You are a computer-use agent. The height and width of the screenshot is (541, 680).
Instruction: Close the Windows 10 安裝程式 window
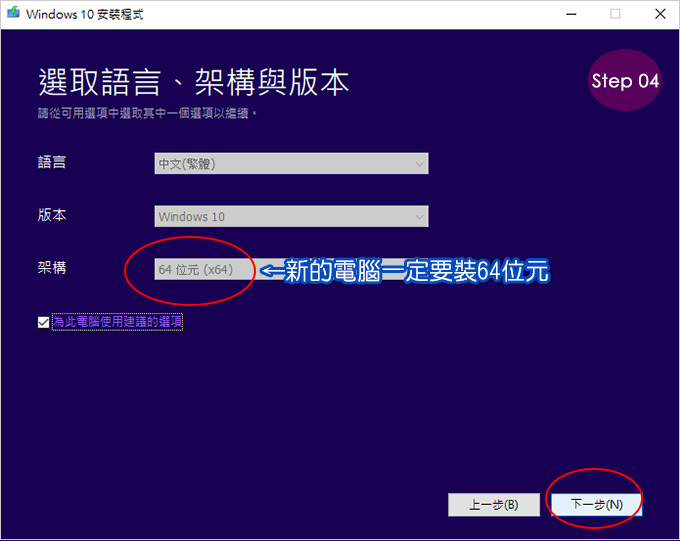point(660,14)
